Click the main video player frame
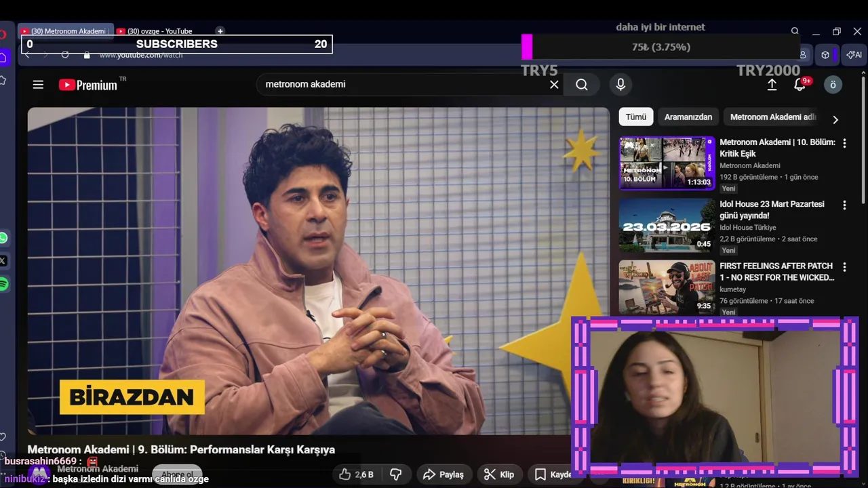This screenshot has height=488, width=868. point(318,270)
